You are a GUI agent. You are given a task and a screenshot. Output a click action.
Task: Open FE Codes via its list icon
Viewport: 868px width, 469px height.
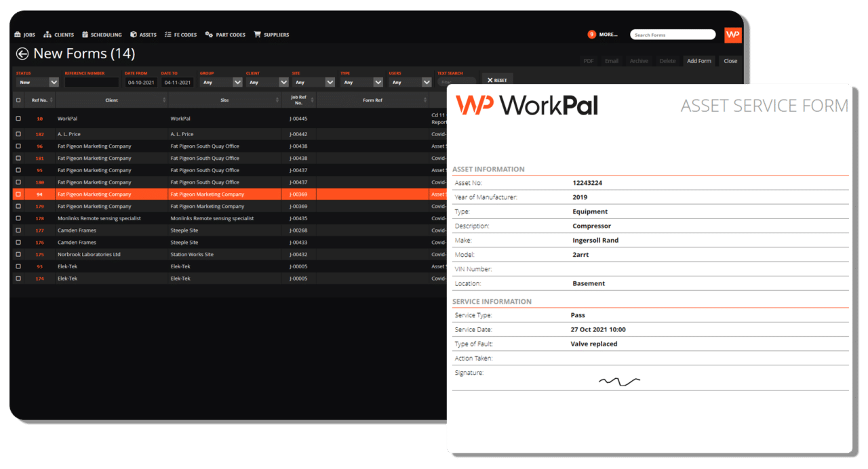167,34
